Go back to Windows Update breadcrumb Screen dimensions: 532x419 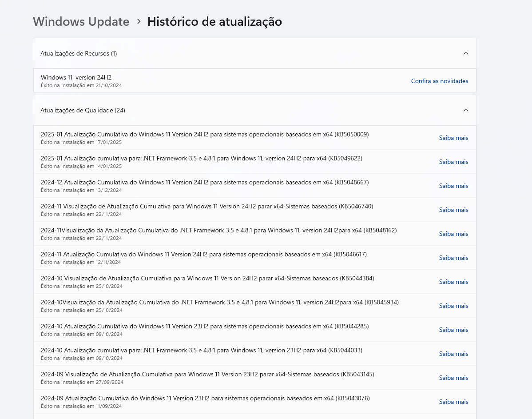tap(81, 21)
